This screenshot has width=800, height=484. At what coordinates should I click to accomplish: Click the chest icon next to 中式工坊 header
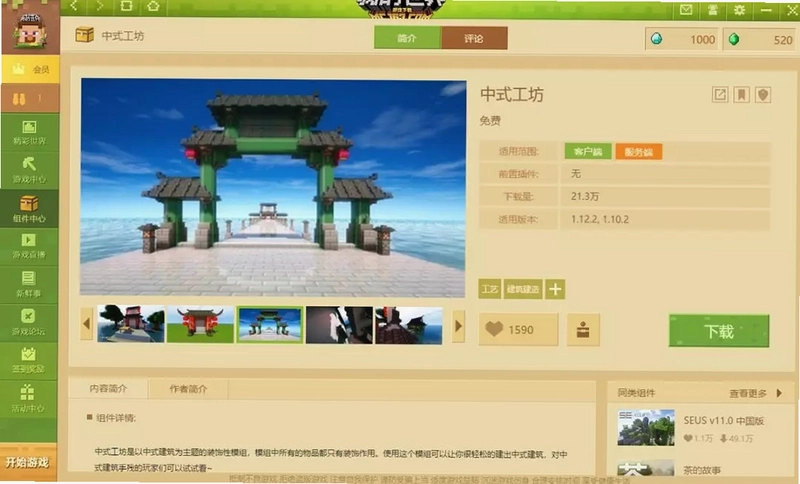click(x=85, y=35)
